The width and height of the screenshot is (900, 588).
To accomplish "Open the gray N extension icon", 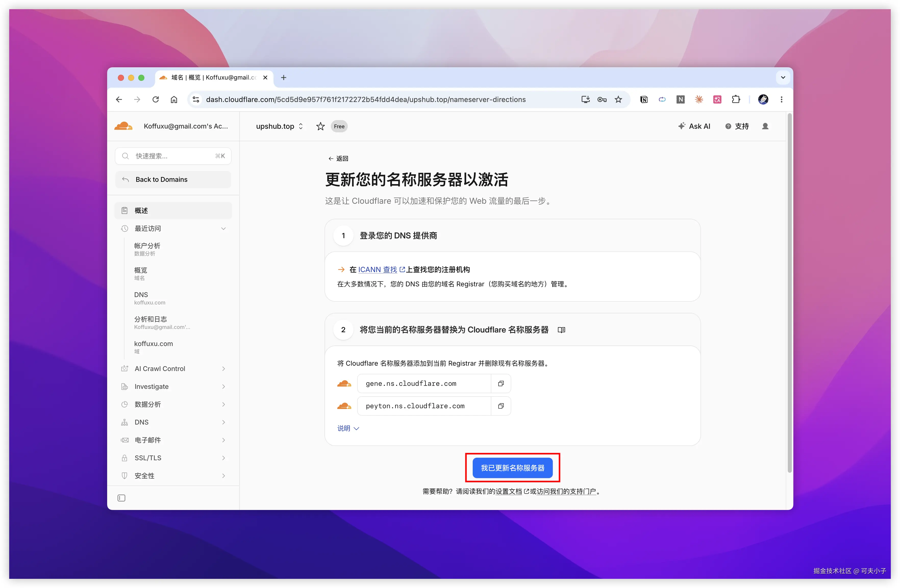I will [x=681, y=99].
